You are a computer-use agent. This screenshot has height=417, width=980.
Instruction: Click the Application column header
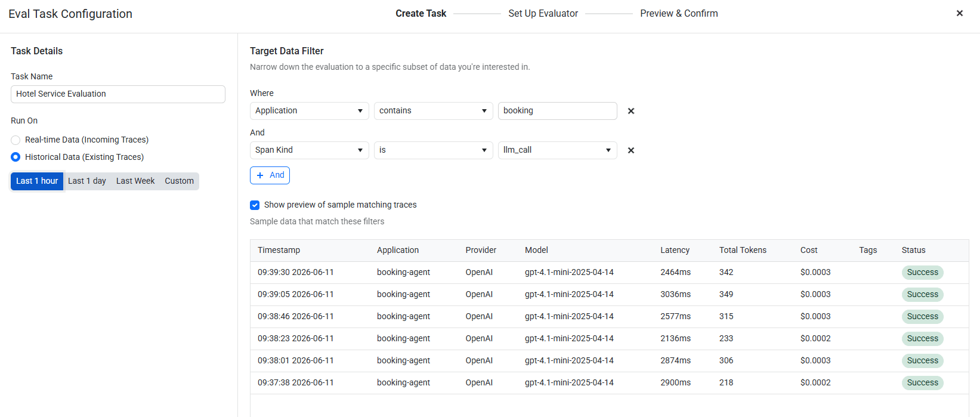click(x=398, y=251)
